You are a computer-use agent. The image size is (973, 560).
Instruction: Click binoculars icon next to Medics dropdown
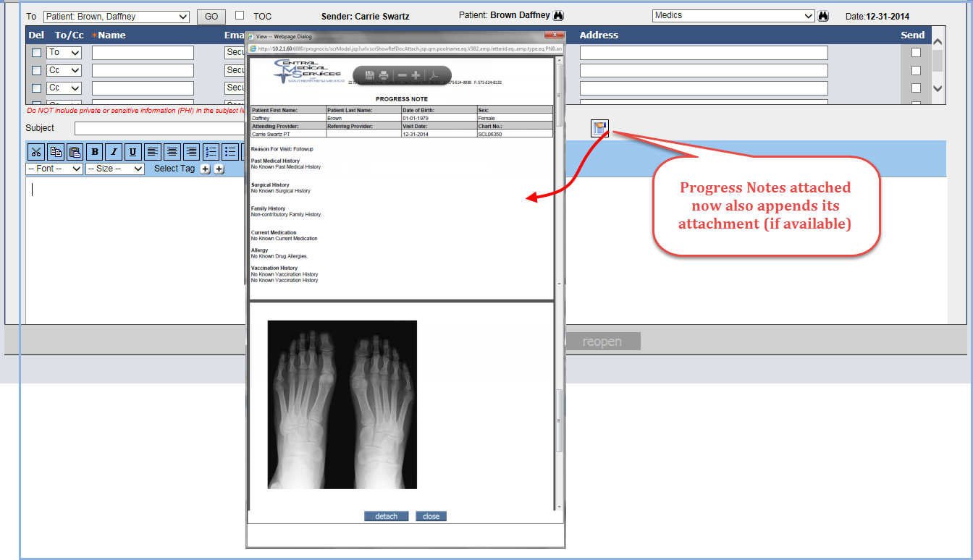pos(823,16)
